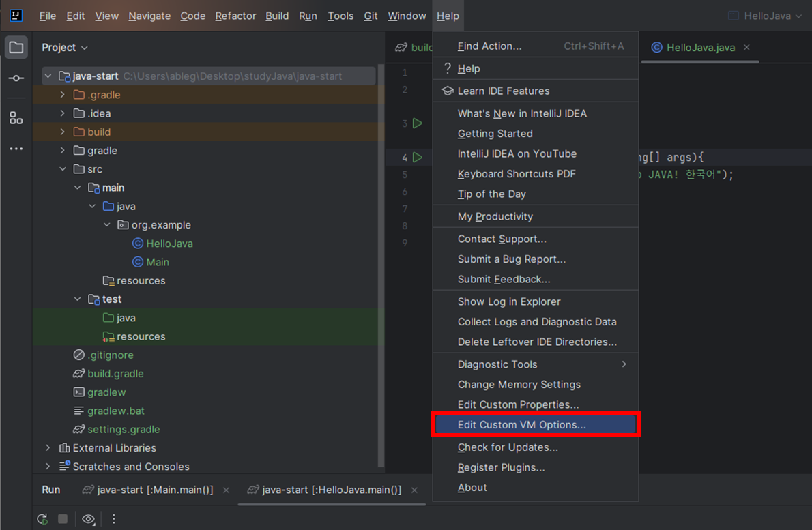Select the settings.gradle file
The width and height of the screenshot is (812, 530).
[117, 430]
